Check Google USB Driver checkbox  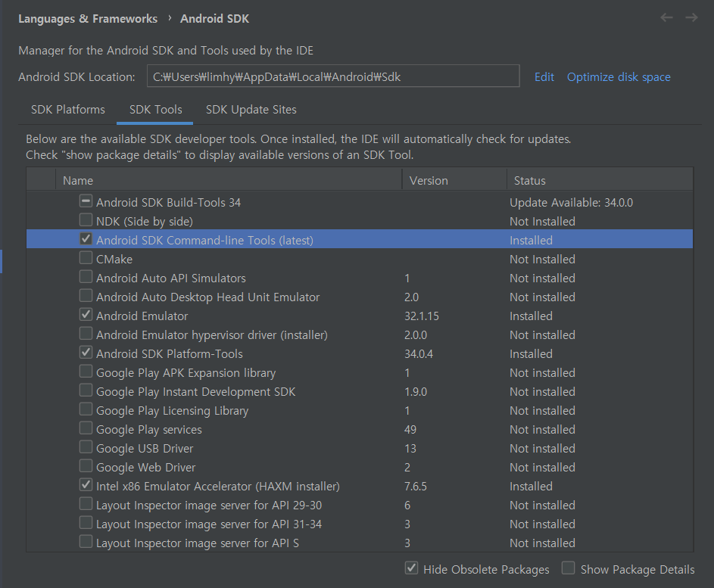tap(86, 447)
